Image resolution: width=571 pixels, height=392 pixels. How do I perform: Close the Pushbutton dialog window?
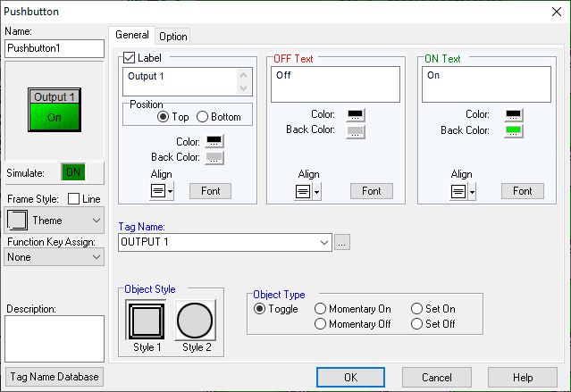tap(557, 12)
